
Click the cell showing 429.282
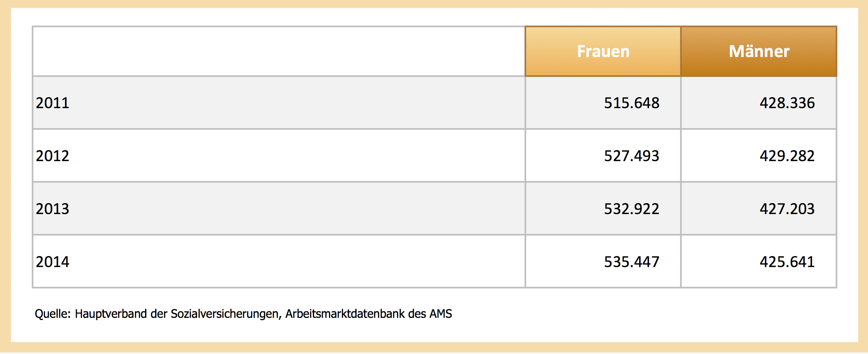click(x=787, y=156)
